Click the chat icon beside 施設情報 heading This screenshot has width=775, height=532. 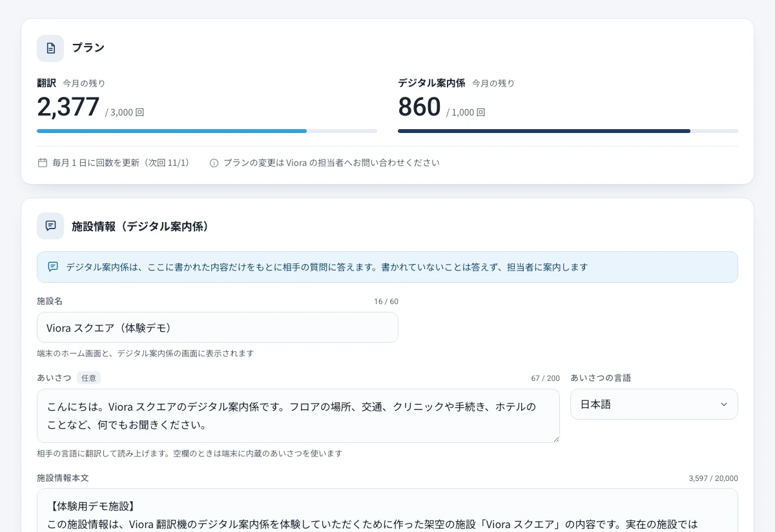50,226
